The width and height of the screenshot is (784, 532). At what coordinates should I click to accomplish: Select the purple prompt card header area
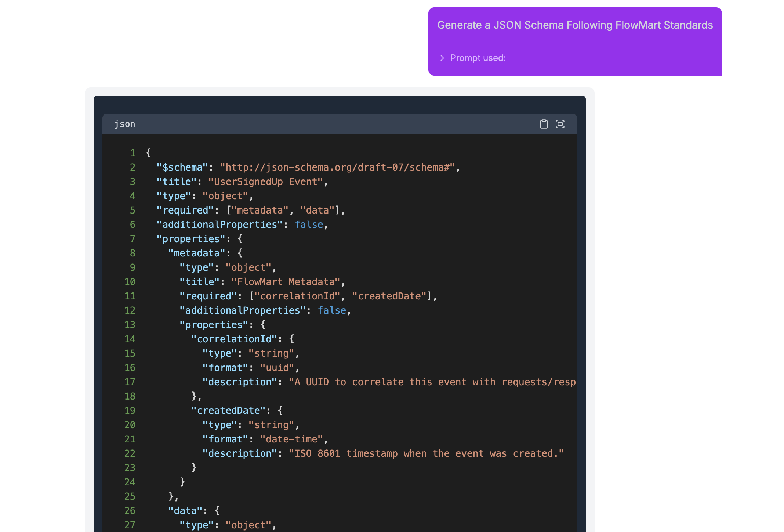[x=575, y=25]
